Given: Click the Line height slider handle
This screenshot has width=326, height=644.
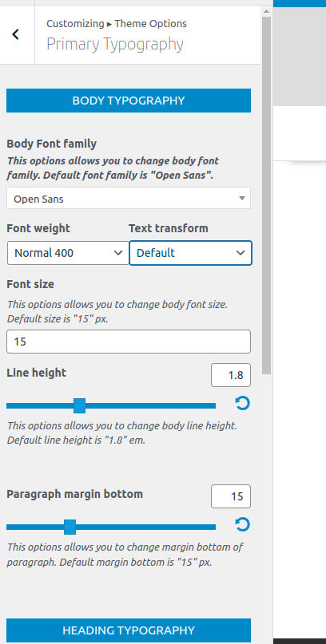Looking at the screenshot, I should (79, 405).
